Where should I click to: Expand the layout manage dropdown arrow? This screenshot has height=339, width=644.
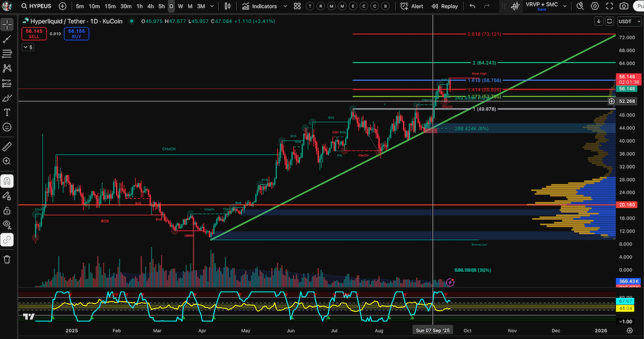[565, 6]
